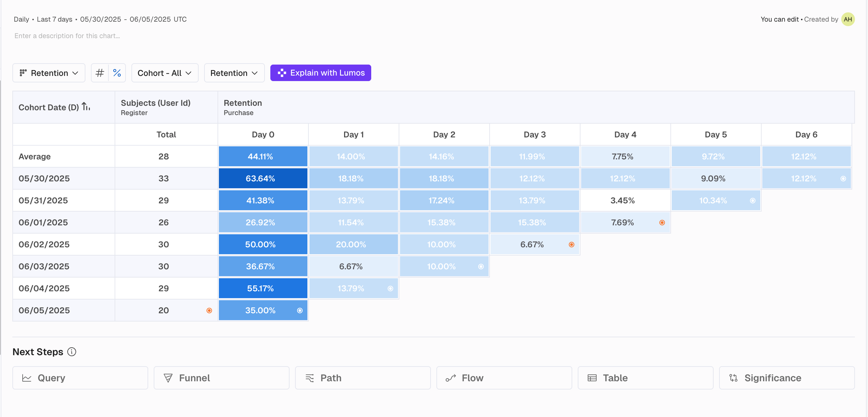Screen dimensions: 868x417
Task: Open the Retention chart type dropdown
Action: pos(49,73)
